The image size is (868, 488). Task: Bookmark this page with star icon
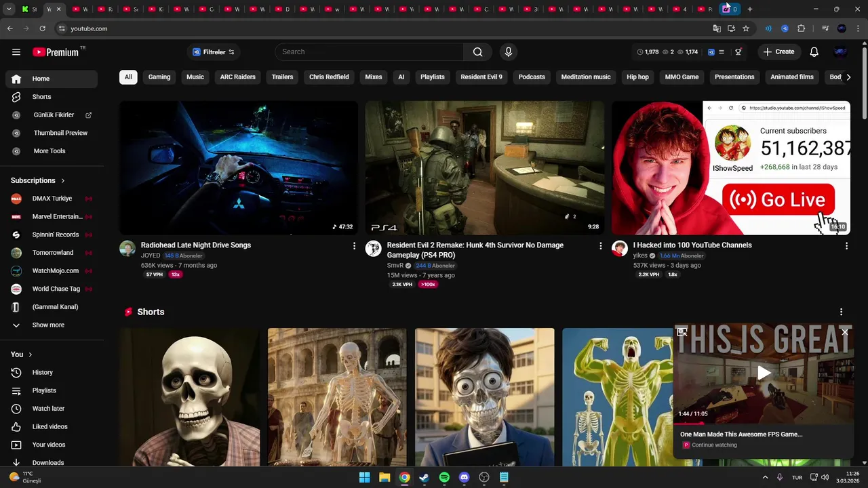pos(746,28)
